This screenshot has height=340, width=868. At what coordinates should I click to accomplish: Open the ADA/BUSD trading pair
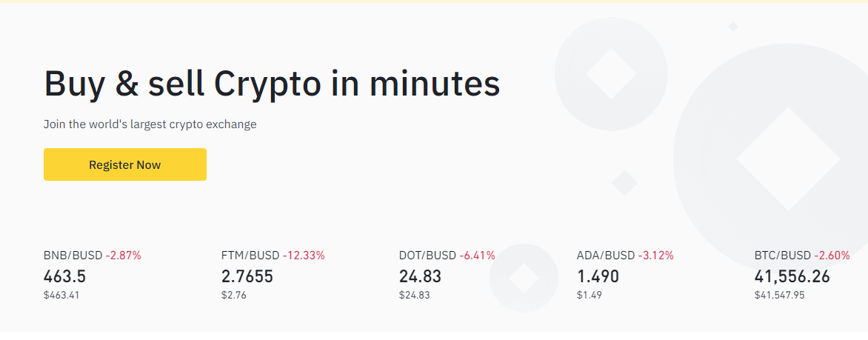tap(606, 256)
